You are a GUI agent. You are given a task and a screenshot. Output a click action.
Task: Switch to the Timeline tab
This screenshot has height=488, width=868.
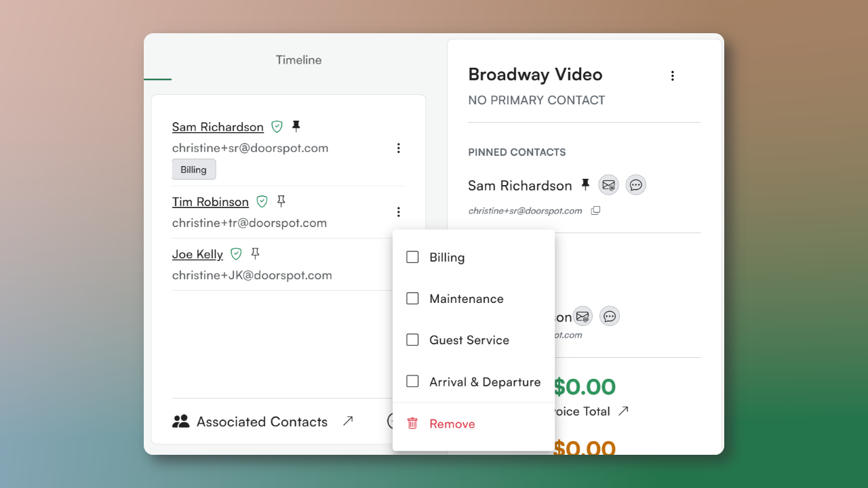(298, 60)
